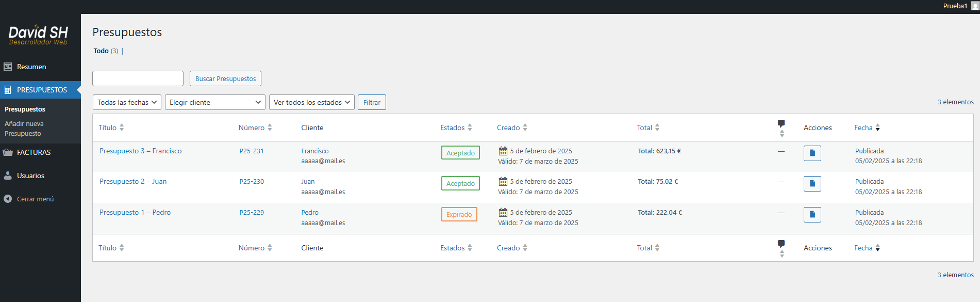Click the total 75,02 € text
Image resolution: width=980 pixels, height=302 pixels.
pyautogui.click(x=658, y=181)
